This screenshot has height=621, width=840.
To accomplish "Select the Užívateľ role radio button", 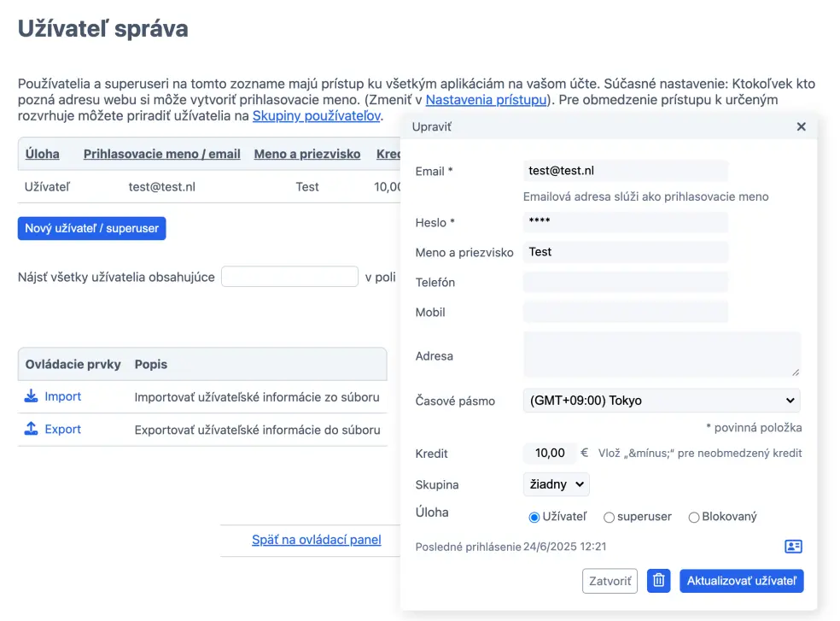I will tap(534, 517).
